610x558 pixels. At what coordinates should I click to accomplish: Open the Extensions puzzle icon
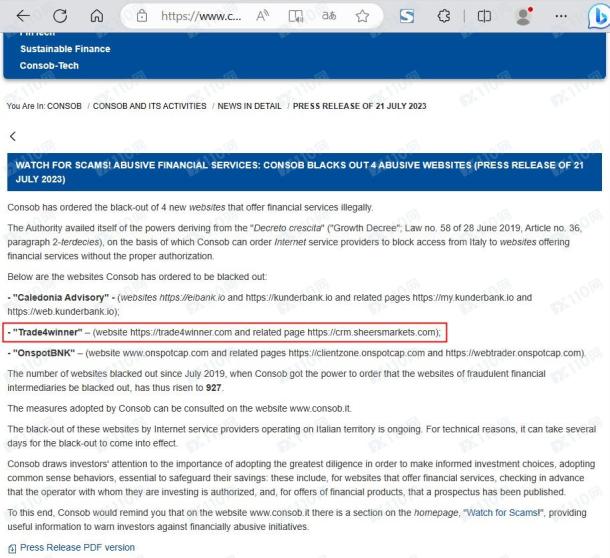click(443, 16)
